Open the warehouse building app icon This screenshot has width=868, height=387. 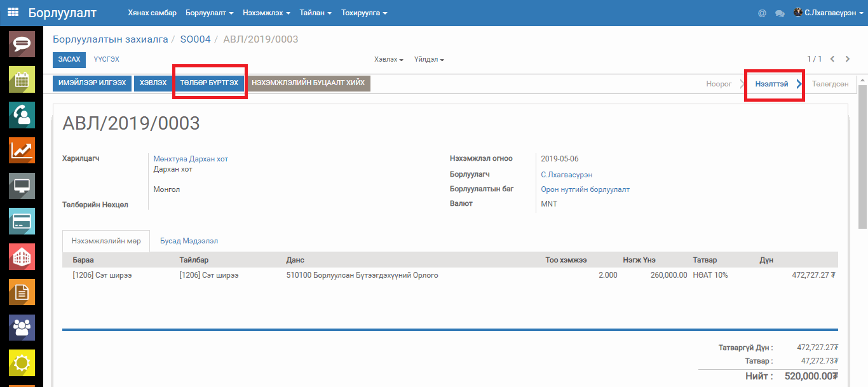click(x=21, y=257)
